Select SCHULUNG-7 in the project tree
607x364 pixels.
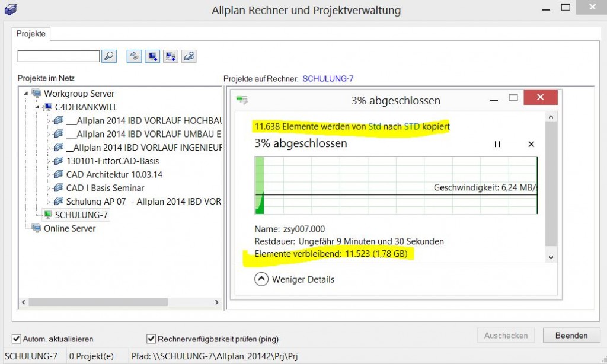click(x=81, y=215)
